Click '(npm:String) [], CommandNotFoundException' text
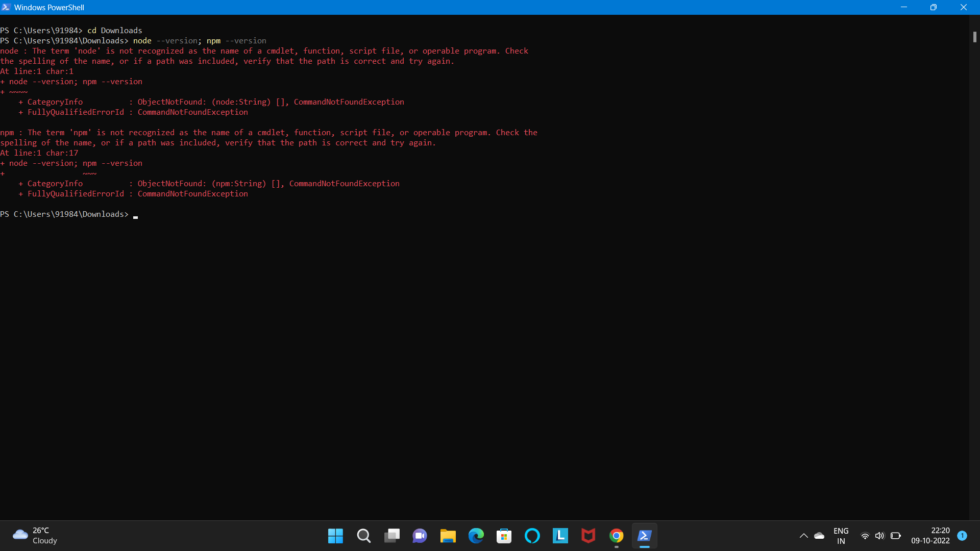 point(305,184)
